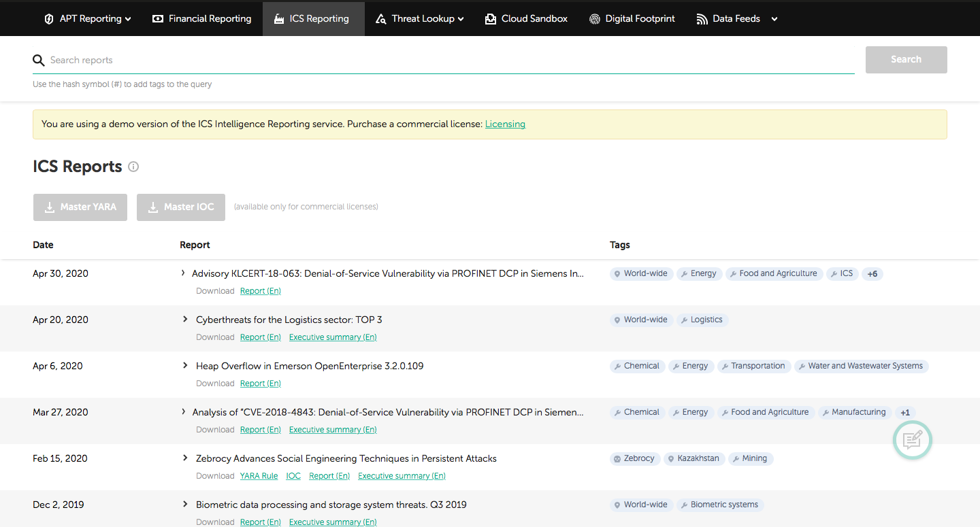
Task: Download Report (En) for Heap Overflow in Emerson
Action: coord(261,384)
